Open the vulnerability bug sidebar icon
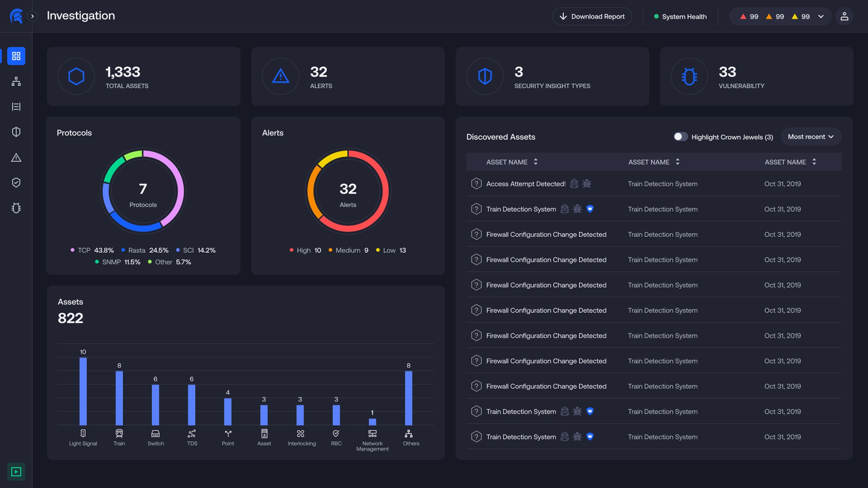 coord(16,208)
